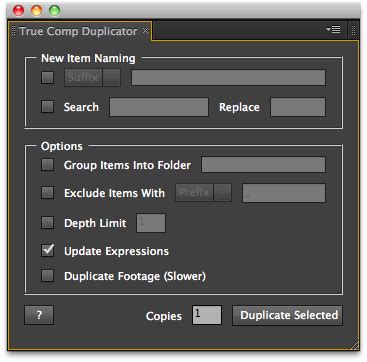This screenshot has width=367, height=362.
Task: Open the panel flyout menu icon
Action: click(x=333, y=30)
